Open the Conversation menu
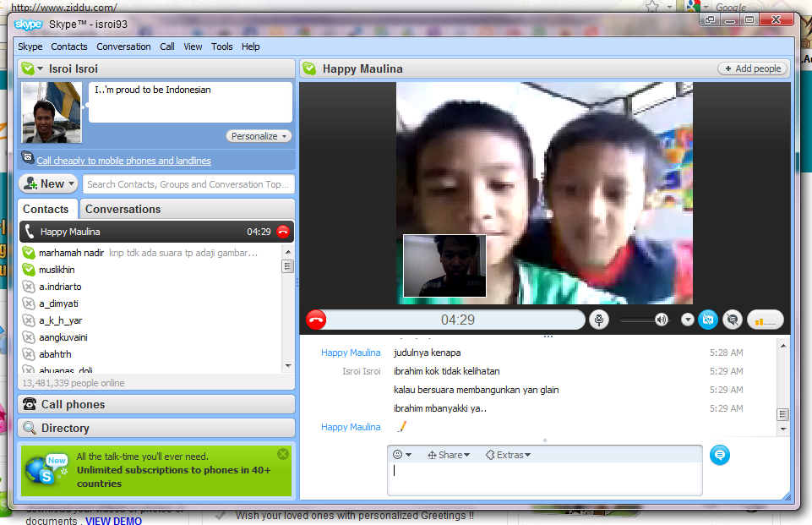This screenshot has height=525, width=812. pos(123,46)
